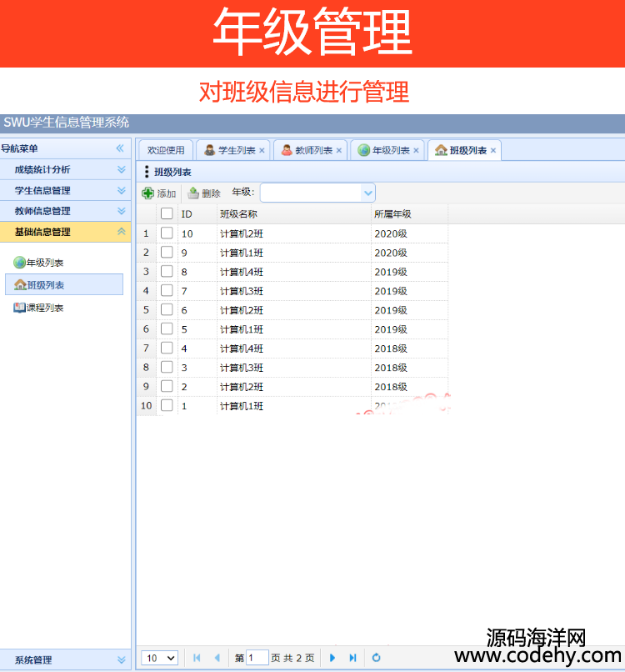Image resolution: width=625 pixels, height=672 pixels.
Task: Open the grade (年级) filter dropdown
Action: [x=367, y=193]
